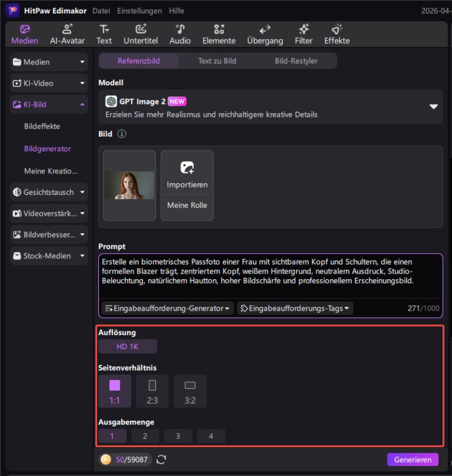The image size is (452, 476).
Task: Switch to the Text zu Bild tab
Action: tap(217, 61)
